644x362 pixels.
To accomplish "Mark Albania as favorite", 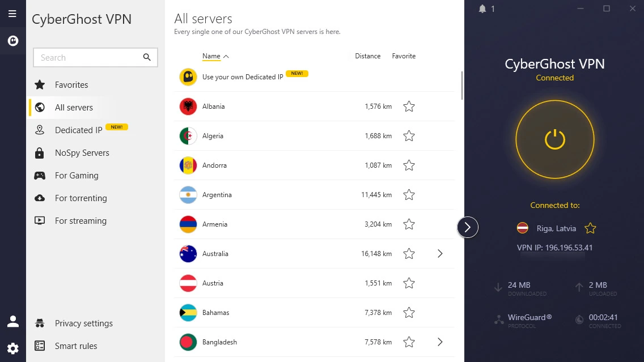I will click(409, 107).
